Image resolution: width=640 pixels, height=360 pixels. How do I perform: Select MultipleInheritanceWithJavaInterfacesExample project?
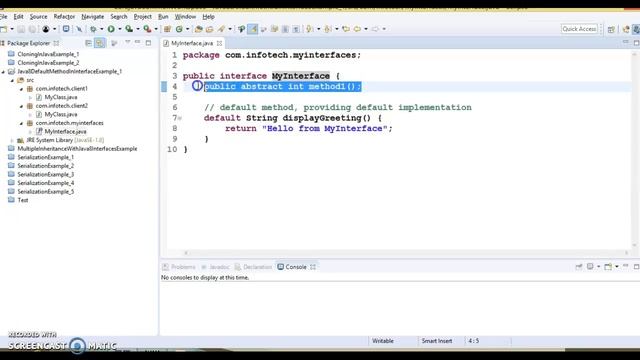pyautogui.click(x=77, y=149)
